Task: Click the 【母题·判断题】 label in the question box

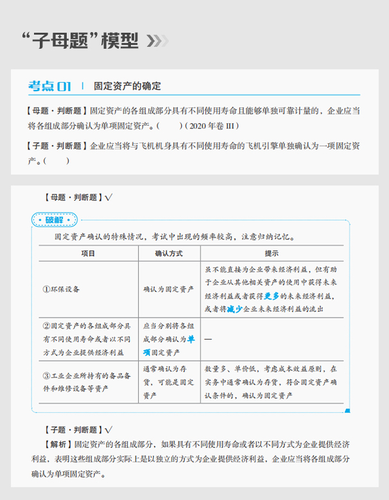Action: tap(56, 111)
